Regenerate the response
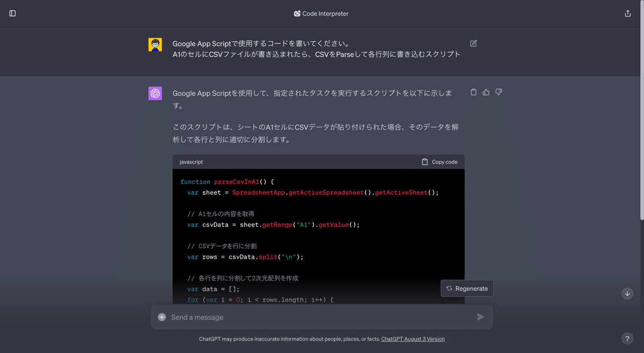Screen dimensions: 644x353 coord(467,288)
